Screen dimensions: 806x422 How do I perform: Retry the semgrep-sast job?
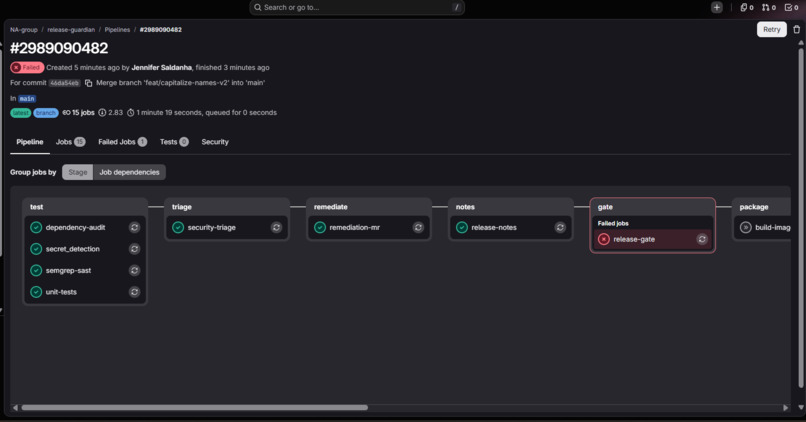[134, 270]
